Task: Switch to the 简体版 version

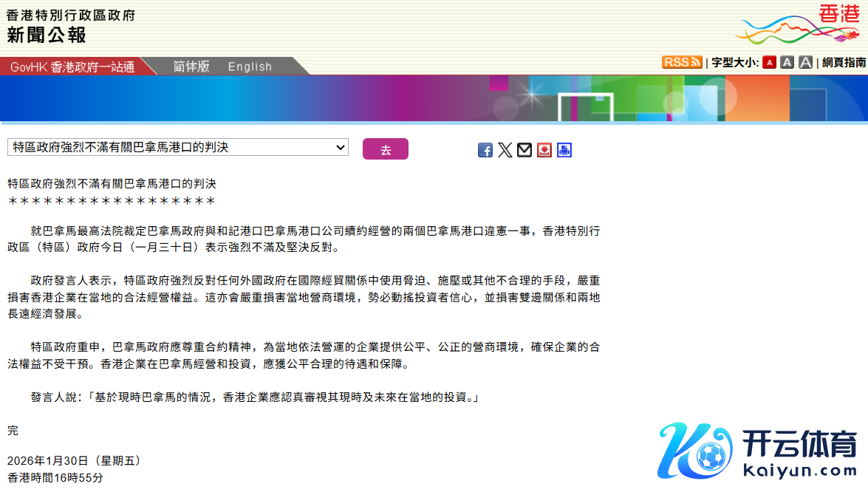Action: [x=191, y=66]
